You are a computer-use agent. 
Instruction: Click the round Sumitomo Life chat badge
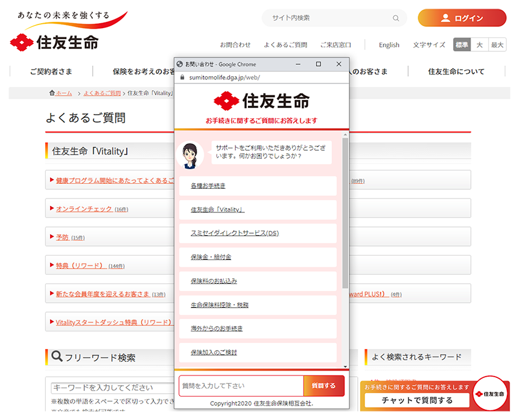click(x=490, y=394)
